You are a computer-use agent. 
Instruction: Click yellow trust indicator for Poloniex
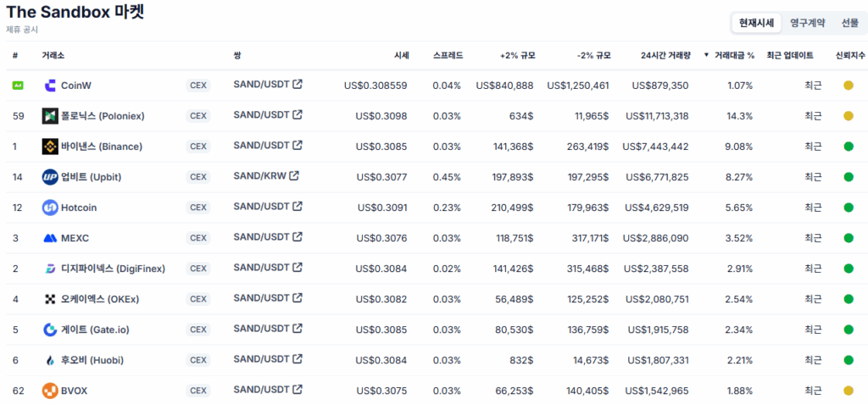click(x=848, y=116)
